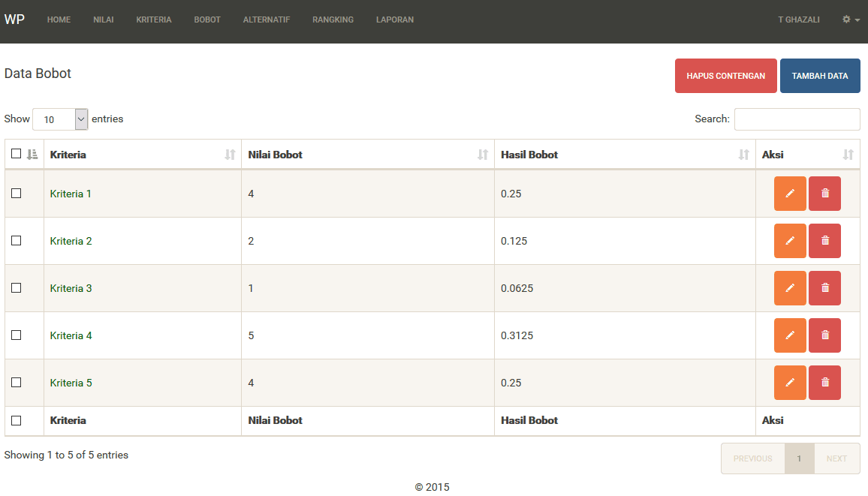Open the LAPORAN navigation menu

coord(394,20)
